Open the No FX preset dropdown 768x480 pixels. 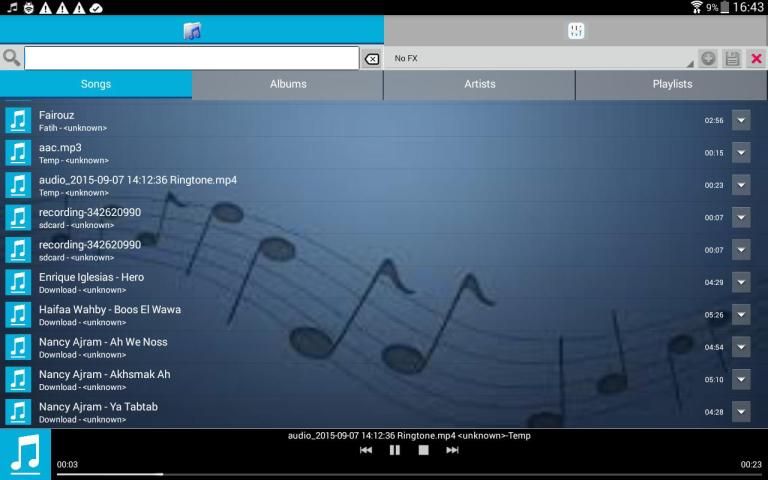[540, 59]
